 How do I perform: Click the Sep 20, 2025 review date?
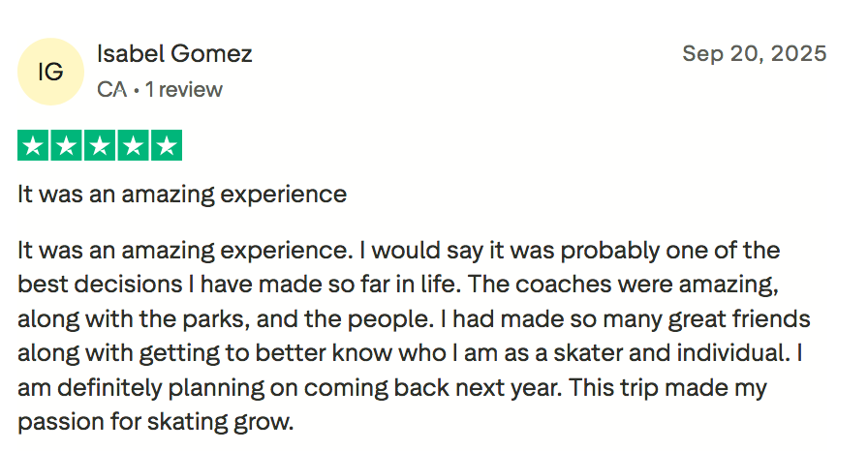point(754,53)
